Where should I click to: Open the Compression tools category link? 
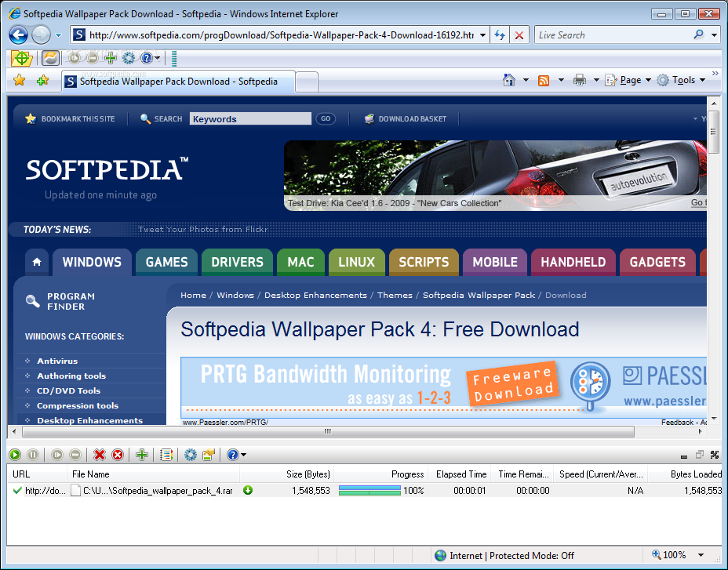coord(78,405)
